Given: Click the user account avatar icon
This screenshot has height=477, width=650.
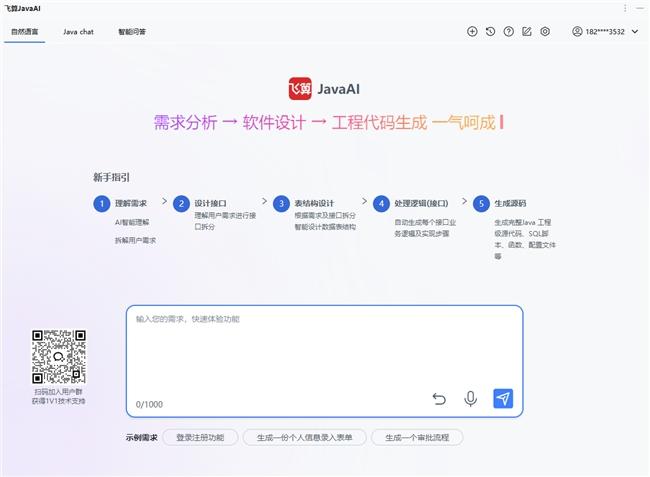Looking at the screenshot, I should (x=577, y=31).
